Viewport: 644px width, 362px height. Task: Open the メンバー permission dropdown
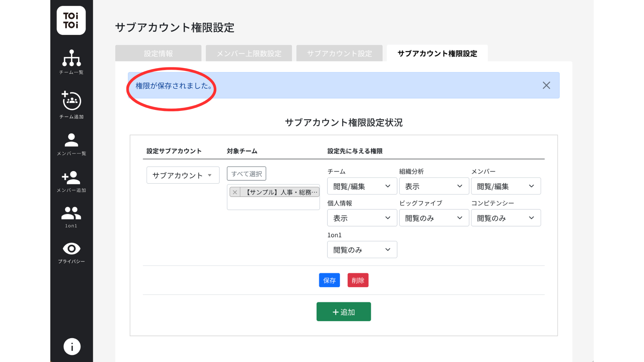pos(506,186)
